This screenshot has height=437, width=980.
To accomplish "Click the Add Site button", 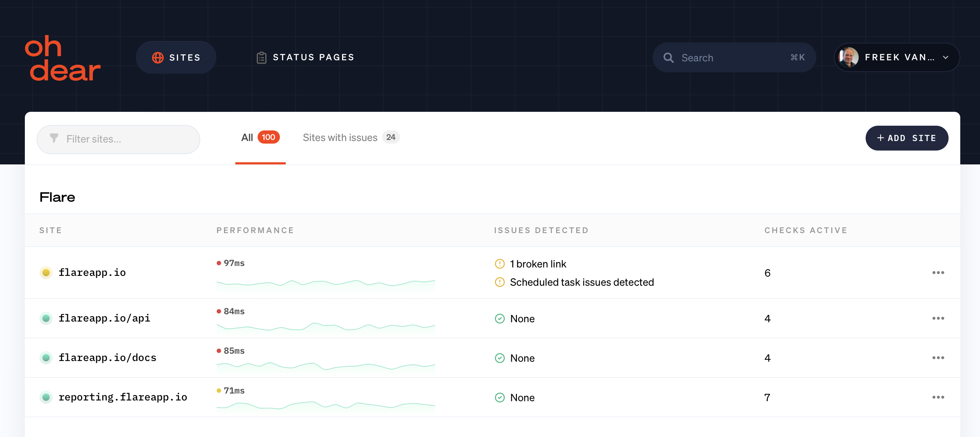I will tap(907, 138).
